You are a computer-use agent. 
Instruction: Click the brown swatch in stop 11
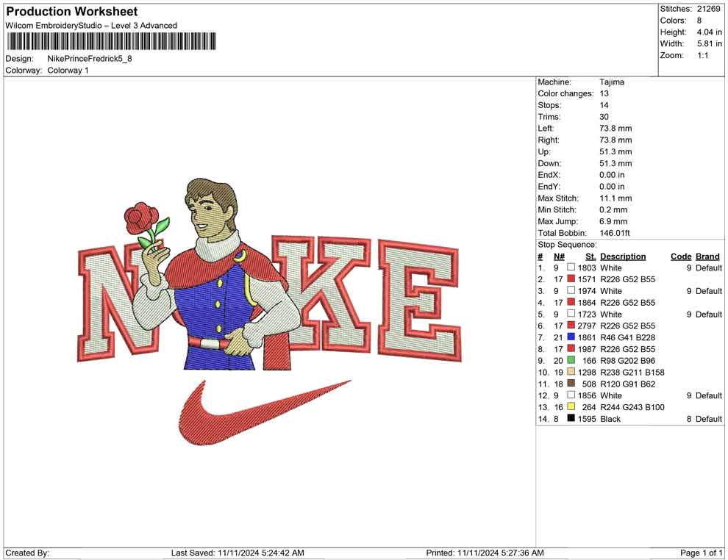click(x=571, y=384)
